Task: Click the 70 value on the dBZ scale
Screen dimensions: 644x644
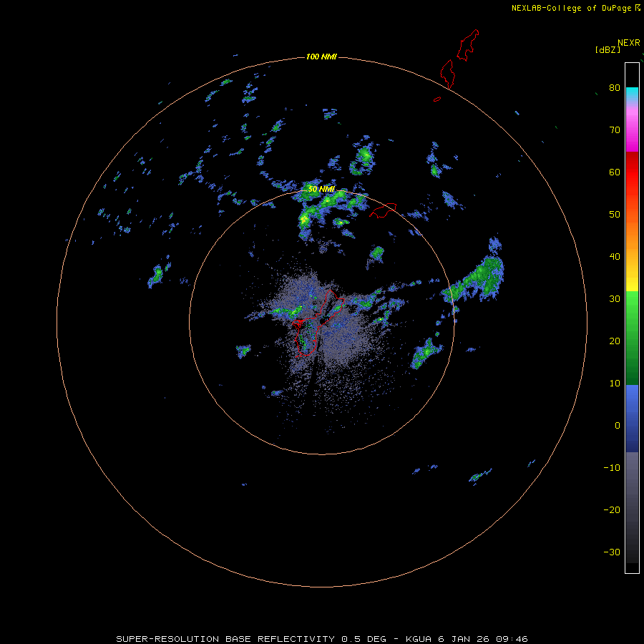Action: pyautogui.click(x=615, y=130)
